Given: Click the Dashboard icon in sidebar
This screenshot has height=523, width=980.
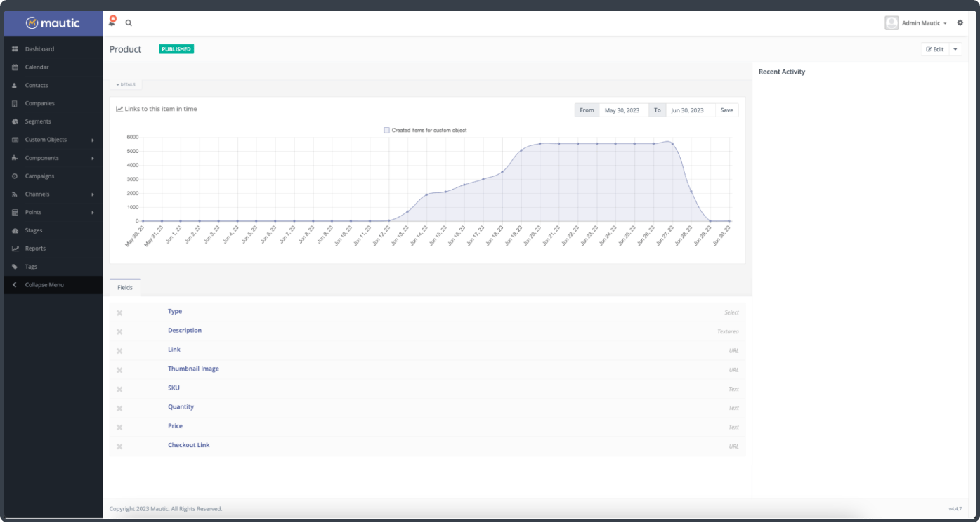Looking at the screenshot, I should 15,49.
